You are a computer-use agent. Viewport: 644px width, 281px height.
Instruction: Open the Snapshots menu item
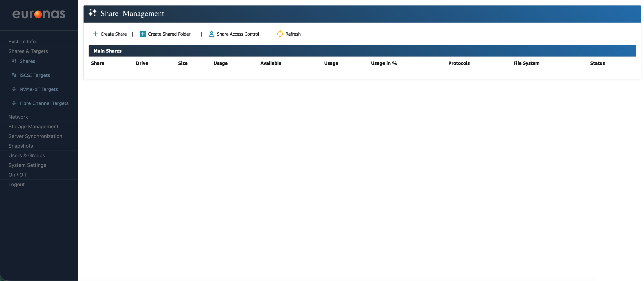tap(20, 146)
